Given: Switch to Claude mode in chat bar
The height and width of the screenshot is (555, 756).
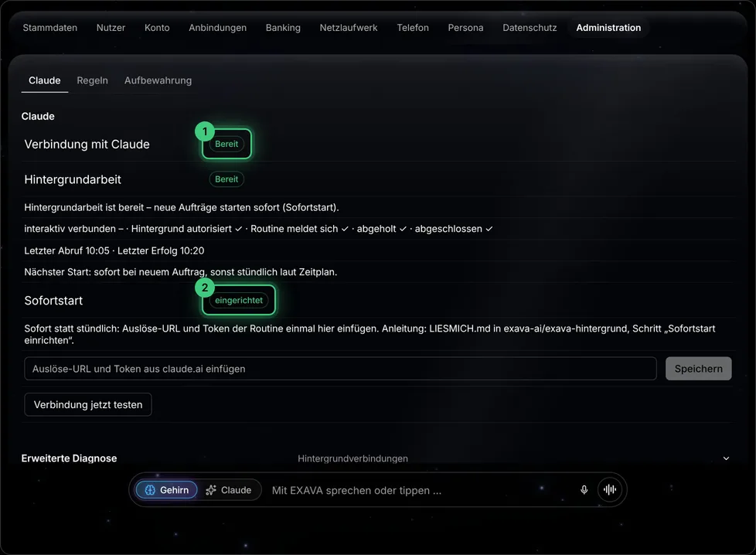Looking at the screenshot, I should click(229, 490).
